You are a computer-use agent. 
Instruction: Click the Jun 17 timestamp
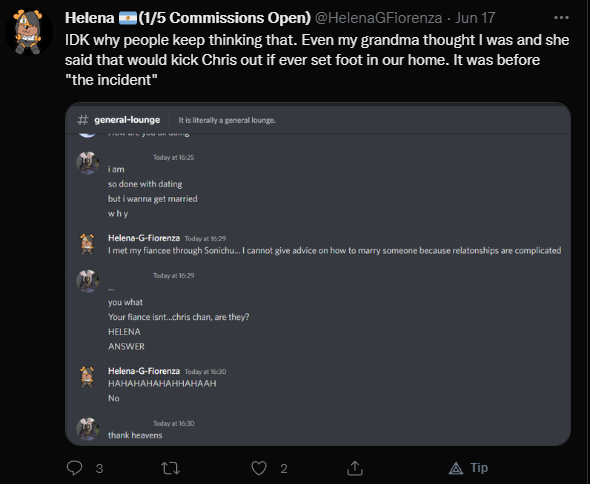[475, 18]
